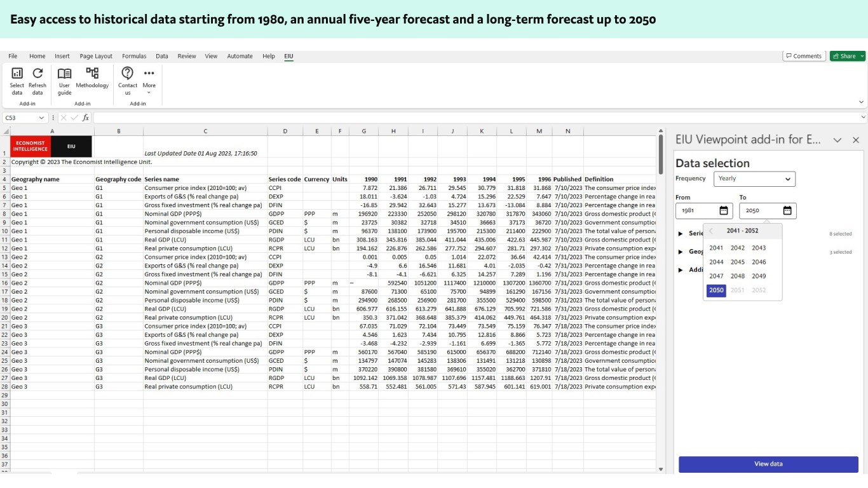The width and height of the screenshot is (868, 488).
Task: Open the File menu
Action: 13,56
